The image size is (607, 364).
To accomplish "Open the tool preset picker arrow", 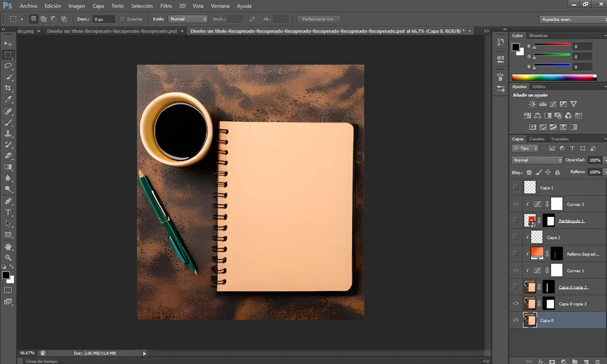I will pos(22,19).
